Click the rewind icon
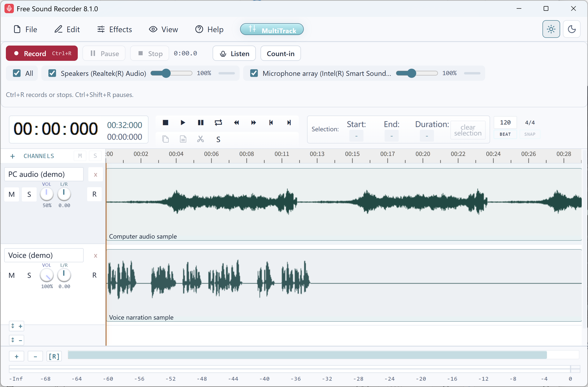Screen dimensions: 588x387 point(236,123)
